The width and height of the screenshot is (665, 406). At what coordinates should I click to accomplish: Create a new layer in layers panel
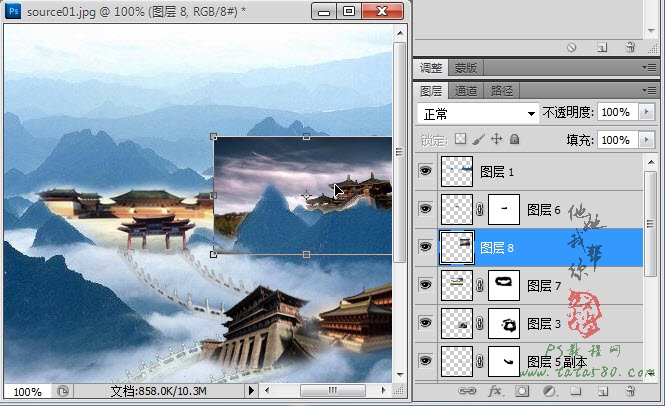tap(603, 391)
